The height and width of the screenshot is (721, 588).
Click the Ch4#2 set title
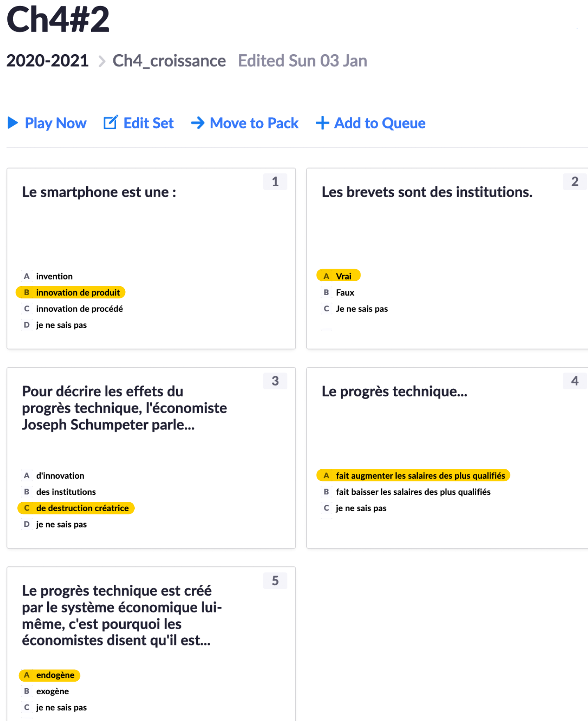(58, 19)
